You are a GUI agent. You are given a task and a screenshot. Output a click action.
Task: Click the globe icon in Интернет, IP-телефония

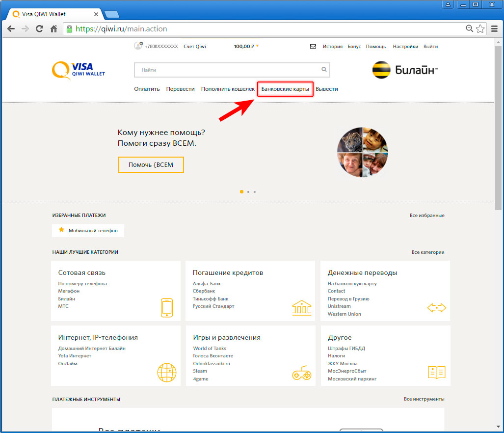[x=167, y=373]
